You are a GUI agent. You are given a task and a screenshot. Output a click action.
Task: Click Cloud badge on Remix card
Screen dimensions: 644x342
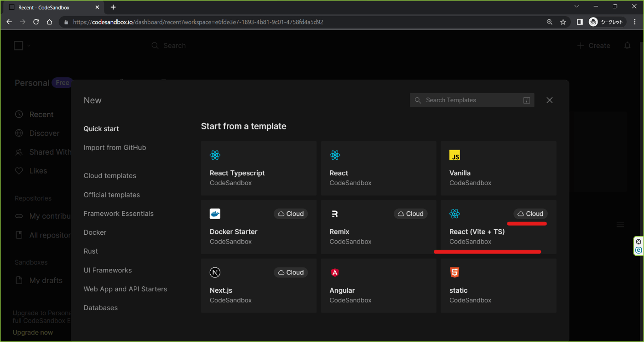click(x=411, y=214)
